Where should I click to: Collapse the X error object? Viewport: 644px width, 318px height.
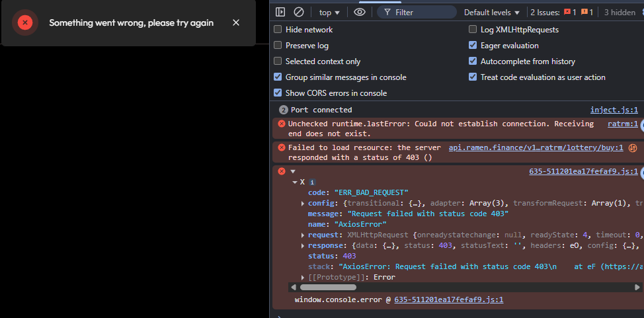click(x=295, y=182)
